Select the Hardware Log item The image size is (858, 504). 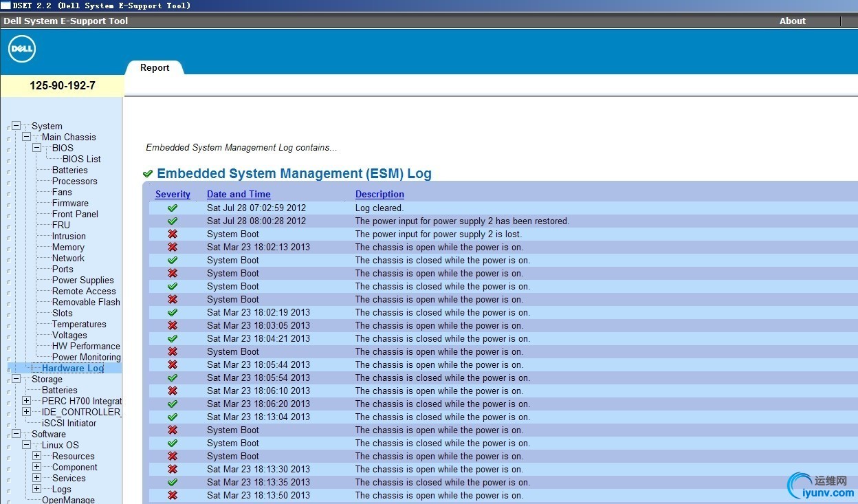(x=73, y=368)
